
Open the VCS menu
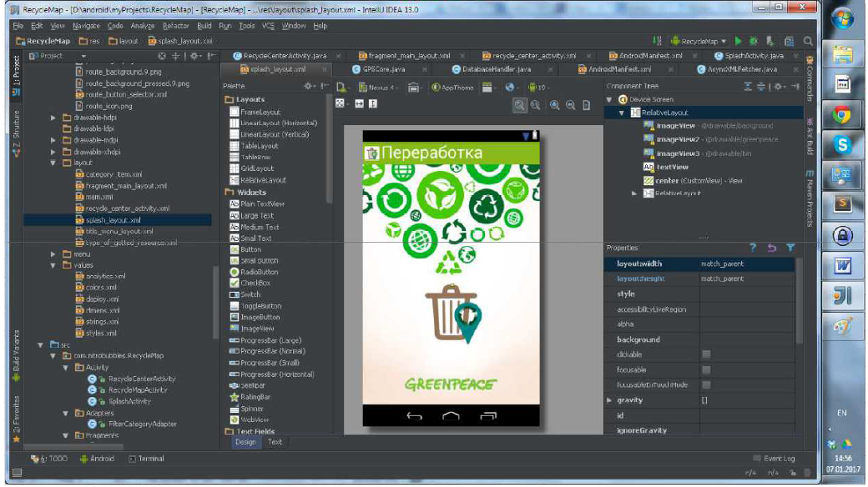(x=268, y=26)
